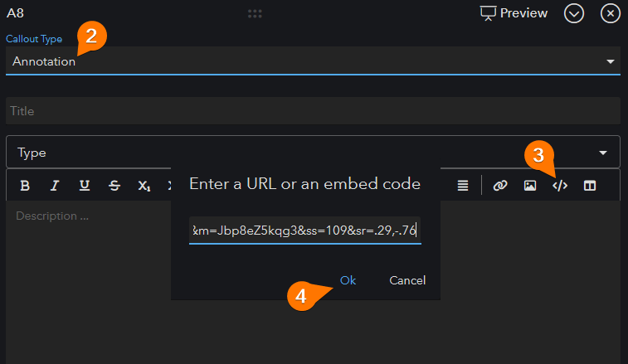Apply underline formatting
This screenshot has width=628, height=364.
click(x=84, y=186)
